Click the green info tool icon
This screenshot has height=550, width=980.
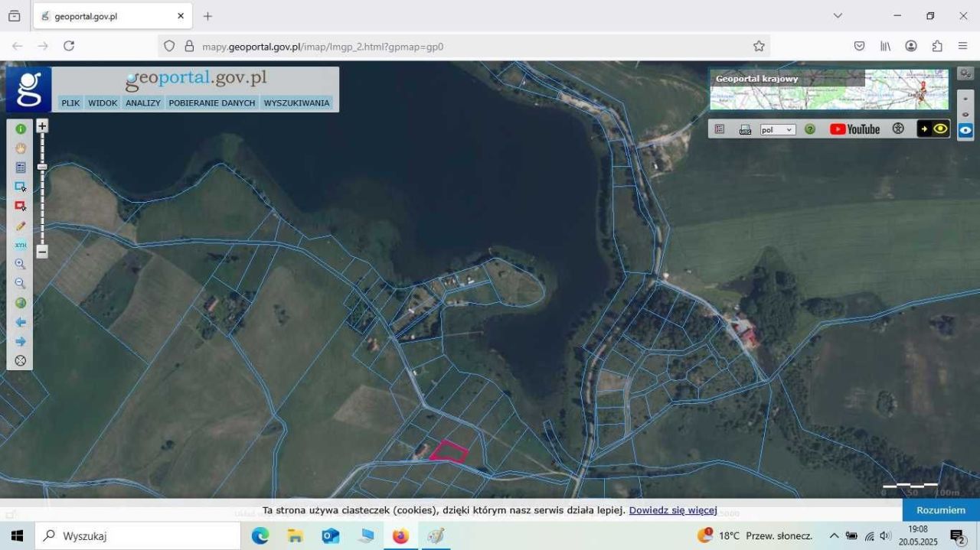click(21, 129)
